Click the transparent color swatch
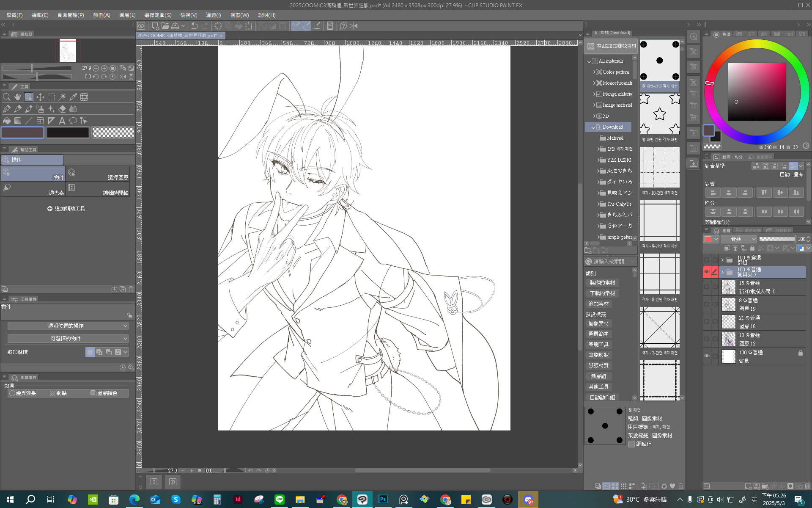812x508 pixels. coord(113,133)
